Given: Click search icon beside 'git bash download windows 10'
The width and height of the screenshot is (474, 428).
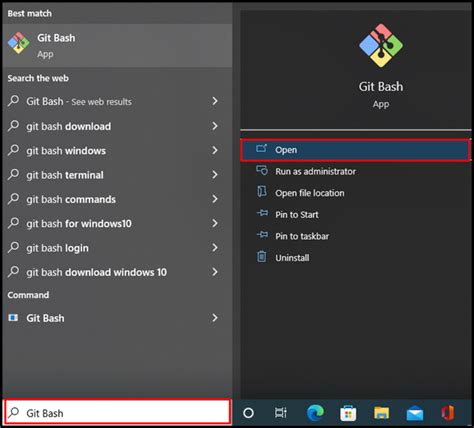Looking at the screenshot, I should coord(13,271).
